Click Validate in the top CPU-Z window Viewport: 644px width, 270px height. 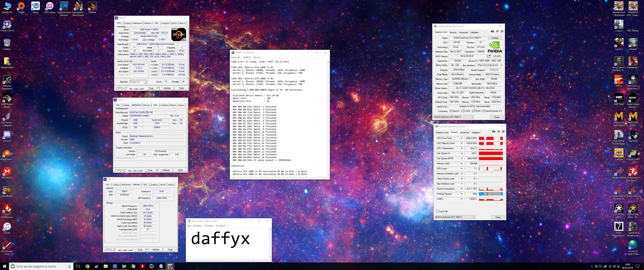tap(167, 88)
